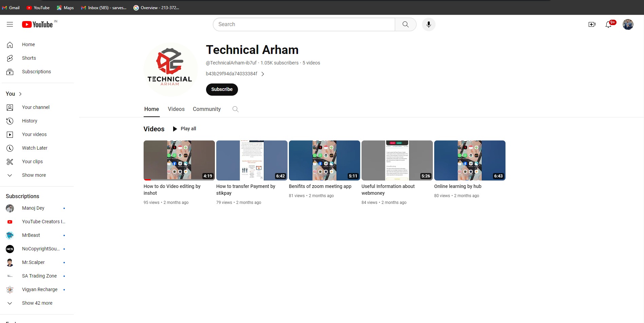The image size is (644, 323).
Task: Open the Maps bookmark
Action: tap(65, 7)
